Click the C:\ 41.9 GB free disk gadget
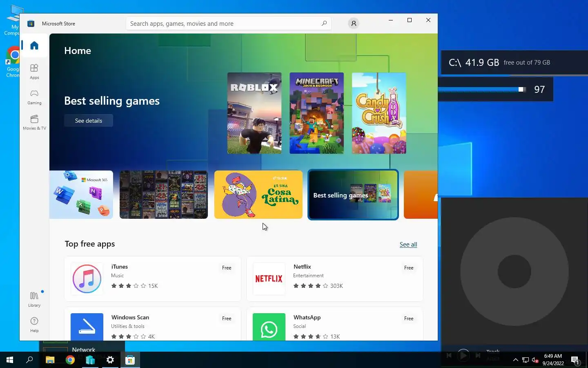588x368 pixels. pos(514,63)
